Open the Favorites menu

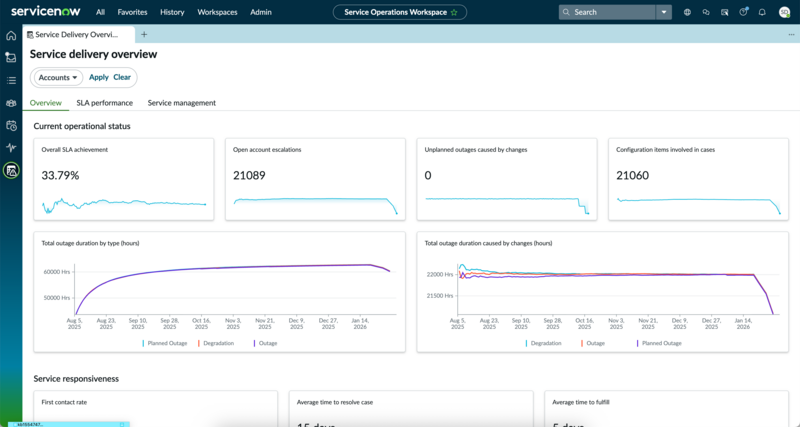132,12
